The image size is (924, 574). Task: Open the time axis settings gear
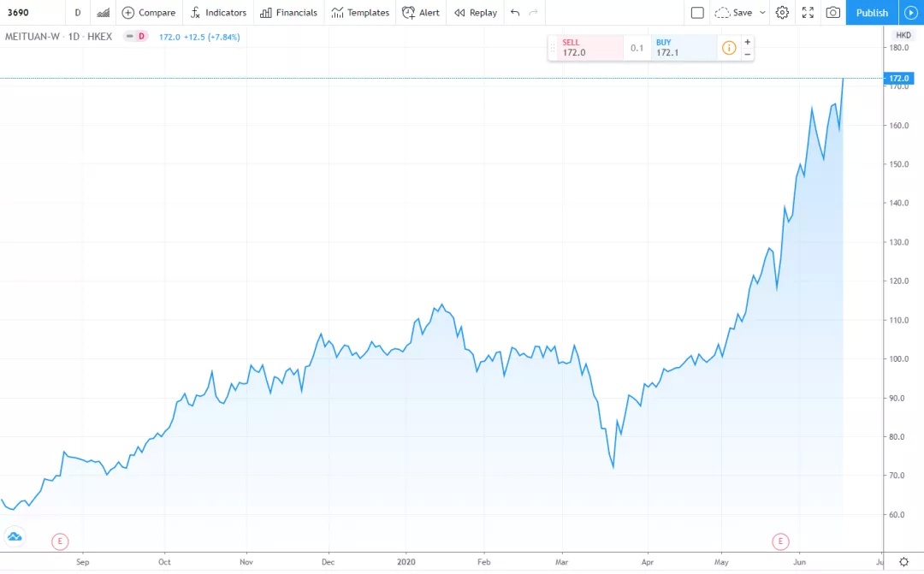coord(904,562)
